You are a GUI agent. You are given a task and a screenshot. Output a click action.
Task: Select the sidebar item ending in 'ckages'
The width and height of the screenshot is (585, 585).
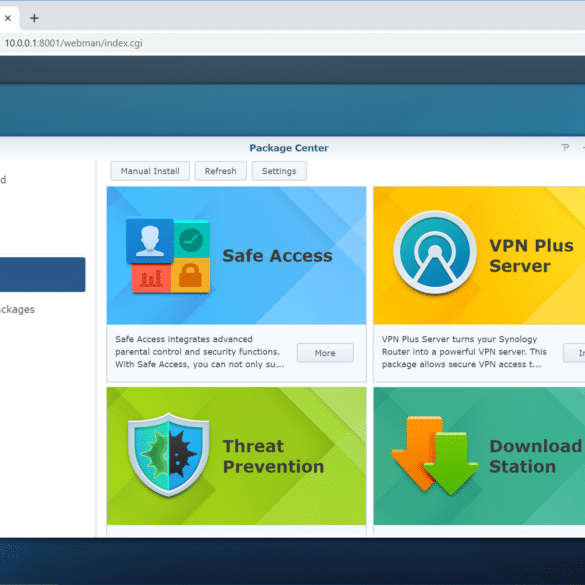[17, 309]
